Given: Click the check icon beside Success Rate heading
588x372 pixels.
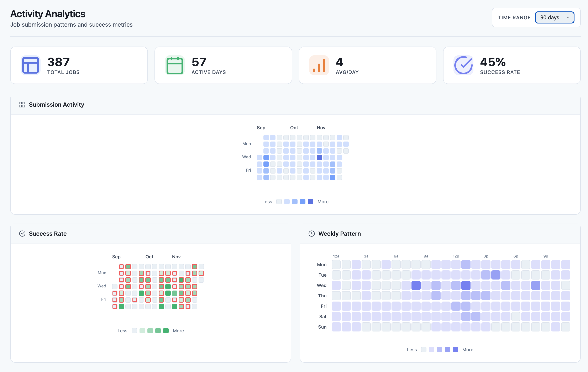Looking at the screenshot, I should (x=22, y=234).
